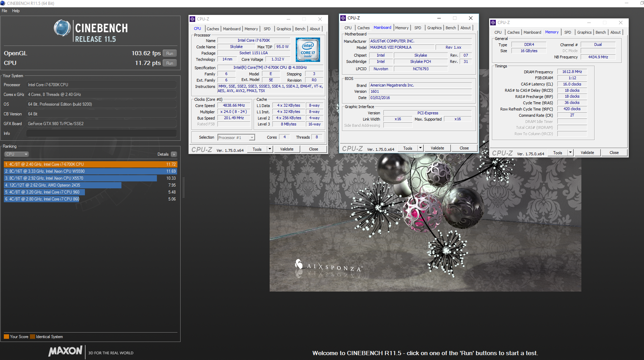Screen dimensions: 644x360
Task: Switch to the Caches tab in the CPU window
Action: 213,29
